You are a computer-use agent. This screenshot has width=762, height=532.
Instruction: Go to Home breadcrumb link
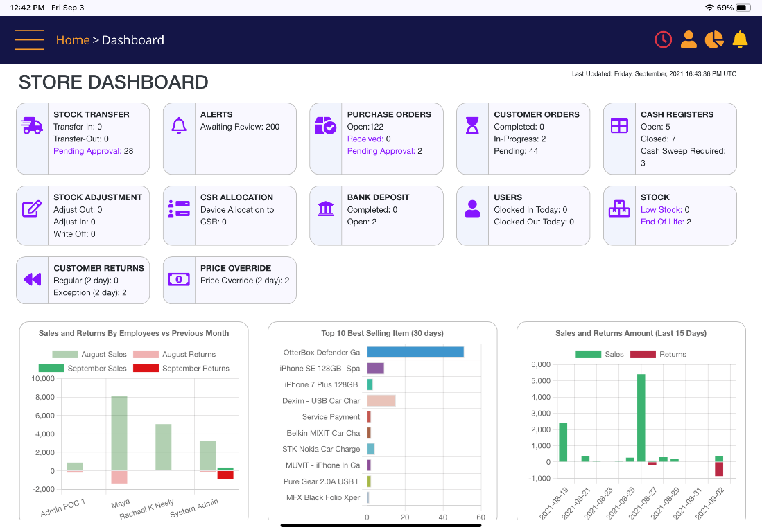(73, 39)
